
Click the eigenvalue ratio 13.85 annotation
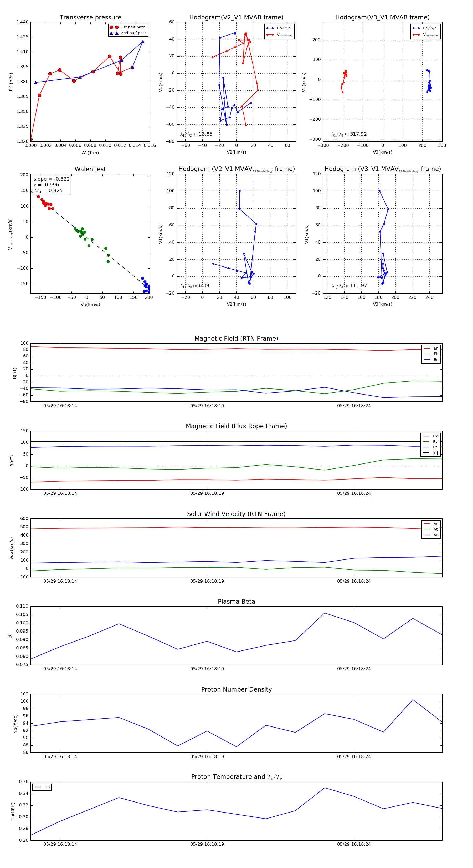[x=196, y=134]
